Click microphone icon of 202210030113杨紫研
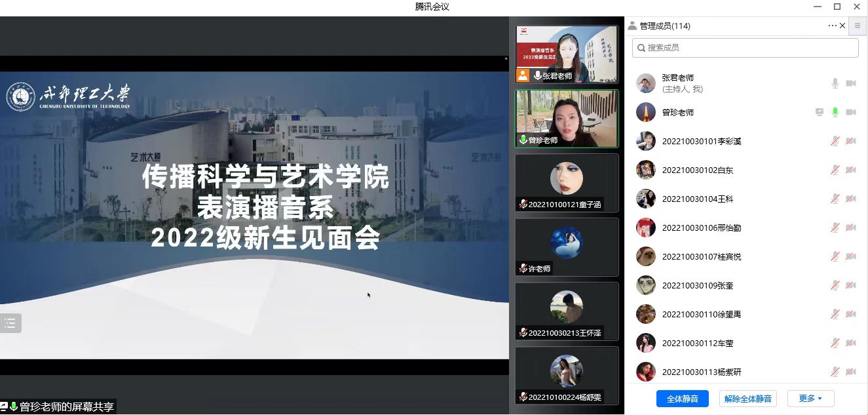This screenshot has width=868, height=415. tap(835, 372)
